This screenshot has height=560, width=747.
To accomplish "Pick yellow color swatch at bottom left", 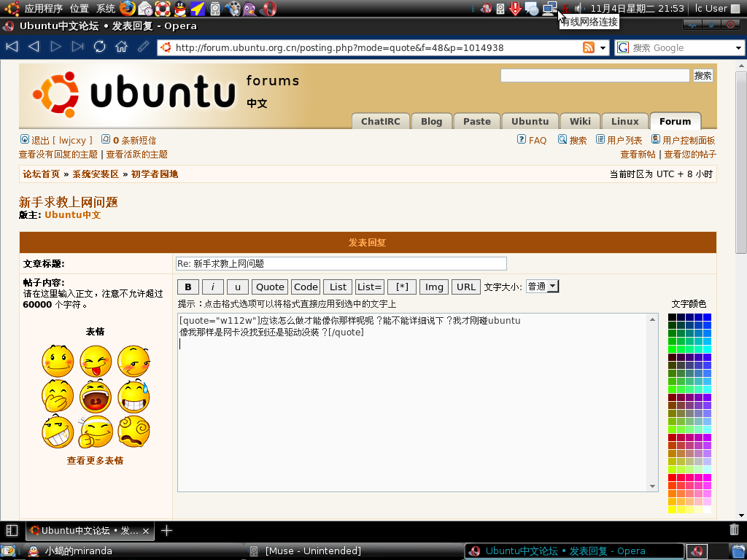I will click(672, 510).
